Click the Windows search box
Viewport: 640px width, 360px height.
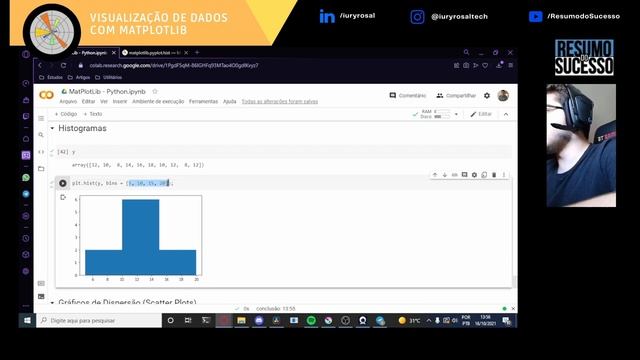(x=99, y=320)
